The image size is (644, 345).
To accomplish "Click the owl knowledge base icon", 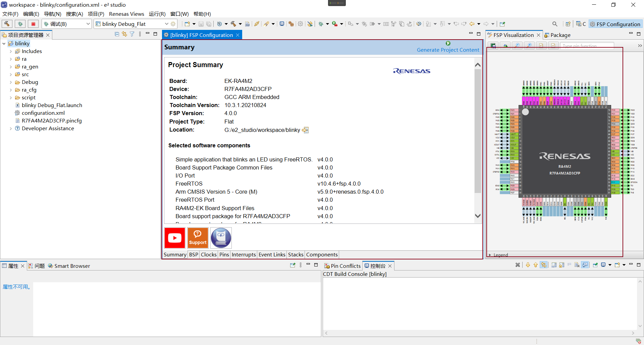I will coord(221,238).
